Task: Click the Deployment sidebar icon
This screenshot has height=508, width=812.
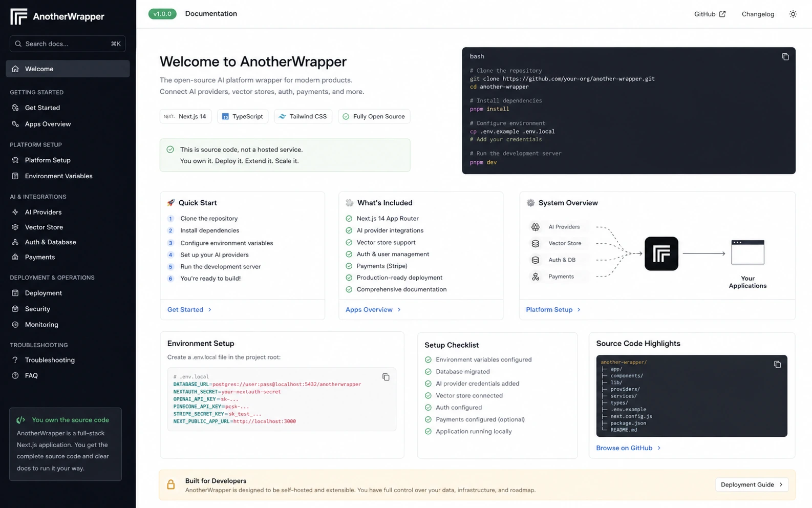Action: [15, 293]
